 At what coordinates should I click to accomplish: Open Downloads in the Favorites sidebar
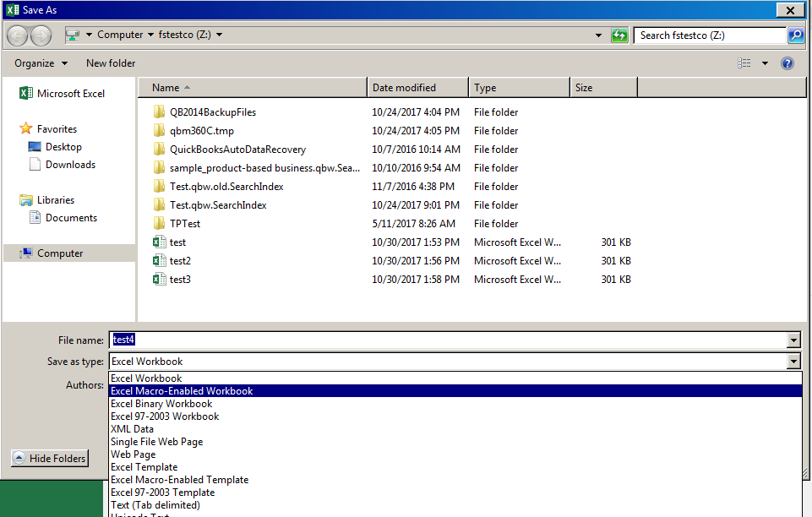[70, 165]
